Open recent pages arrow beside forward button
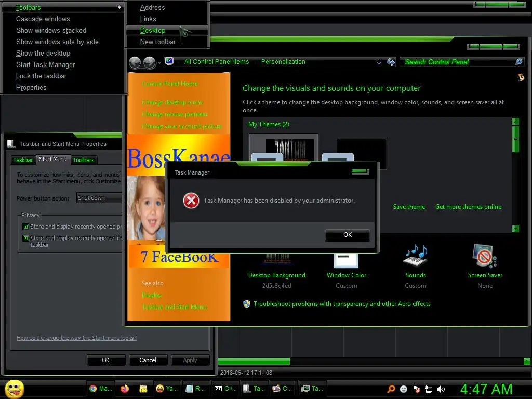The image size is (532, 399). tap(159, 63)
